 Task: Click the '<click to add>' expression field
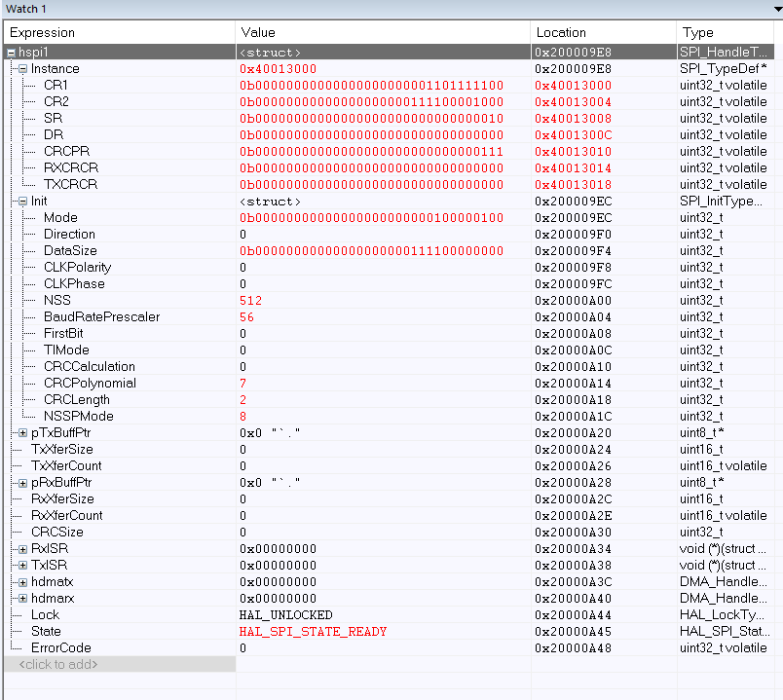point(120,664)
